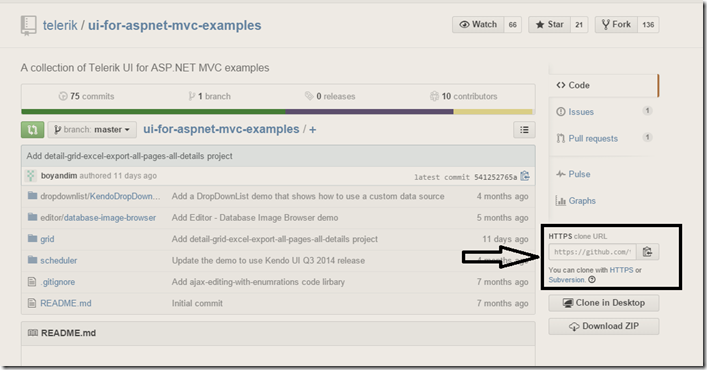The width and height of the screenshot is (707, 370).
Task: Click the folder icon next to scheduler
Action: click(x=32, y=260)
